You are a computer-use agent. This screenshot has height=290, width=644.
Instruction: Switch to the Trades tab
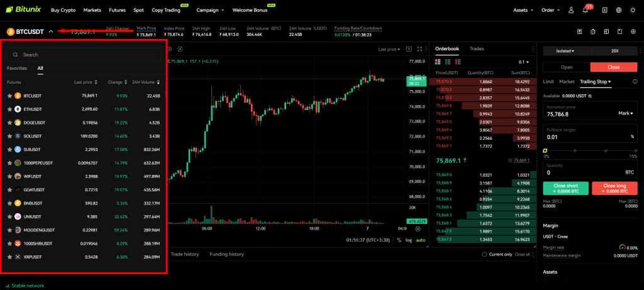point(477,48)
